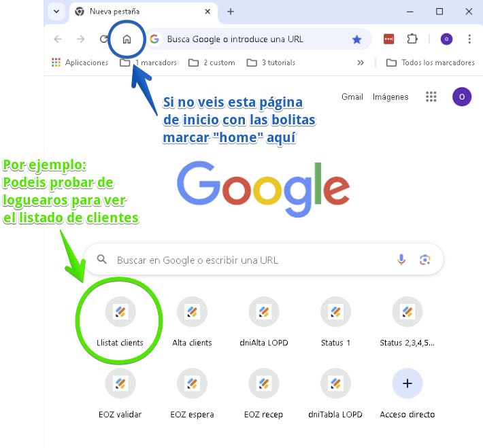Select the Nueva pestaña tab

point(144,12)
